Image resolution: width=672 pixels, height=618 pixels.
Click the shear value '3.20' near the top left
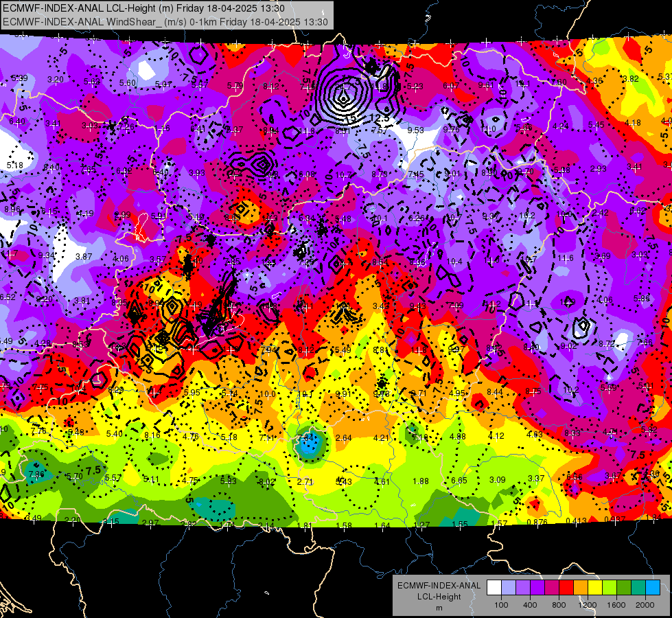coord(56,80)
